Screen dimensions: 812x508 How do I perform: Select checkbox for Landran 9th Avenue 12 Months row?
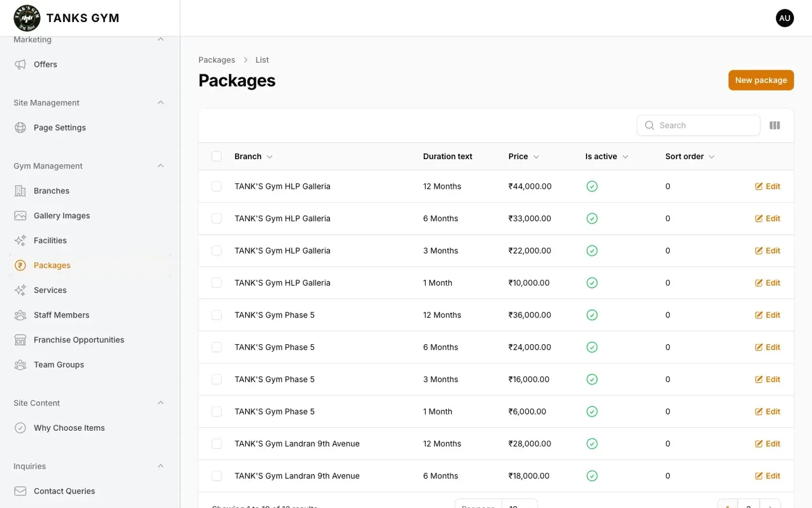216,444
